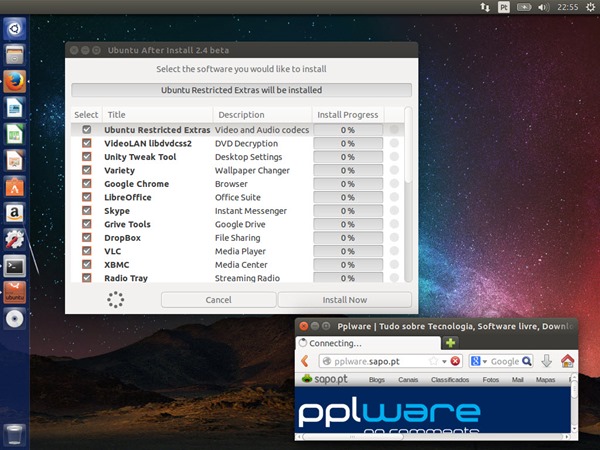This screenshot has width=600, height=450.
Task: Click the Firefox home button
Action: [x=567, y=361]
